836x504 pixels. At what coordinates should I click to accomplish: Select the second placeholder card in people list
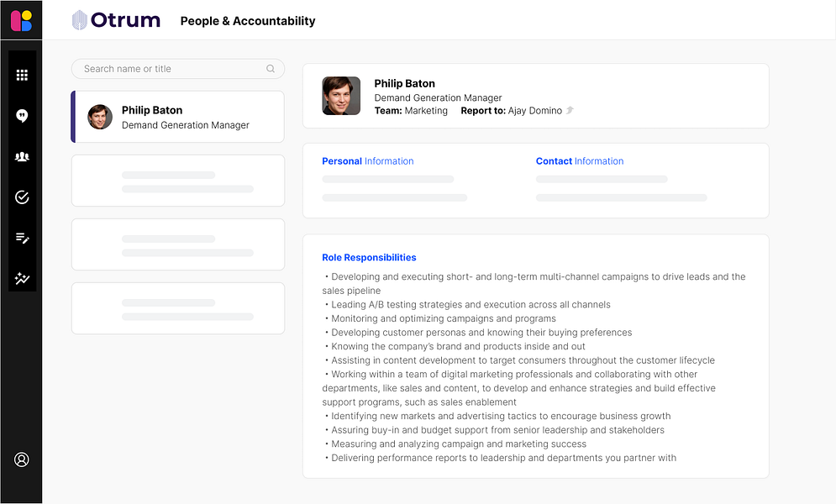click(178, 244)
